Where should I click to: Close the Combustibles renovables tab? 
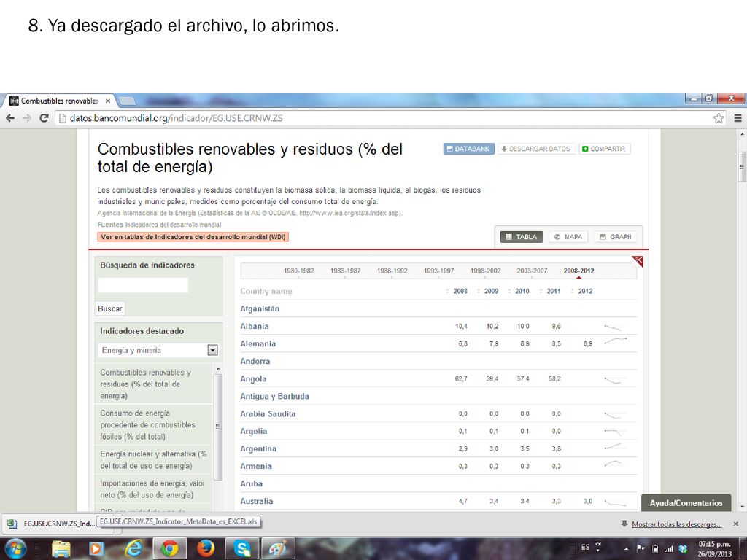point(108,101)
